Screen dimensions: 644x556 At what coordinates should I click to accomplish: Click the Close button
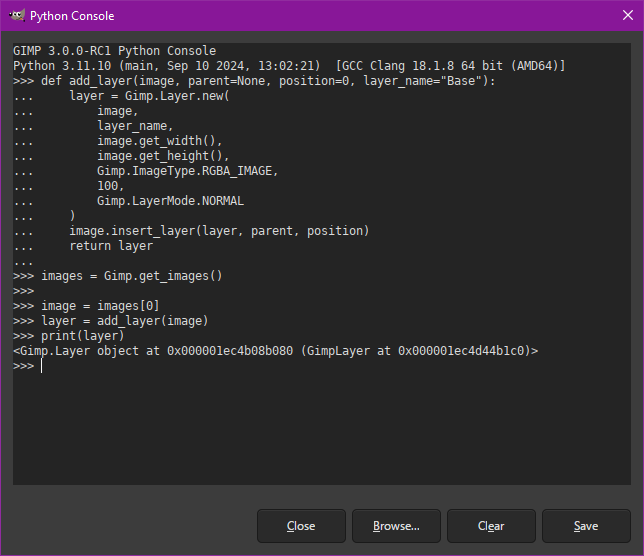301,526
